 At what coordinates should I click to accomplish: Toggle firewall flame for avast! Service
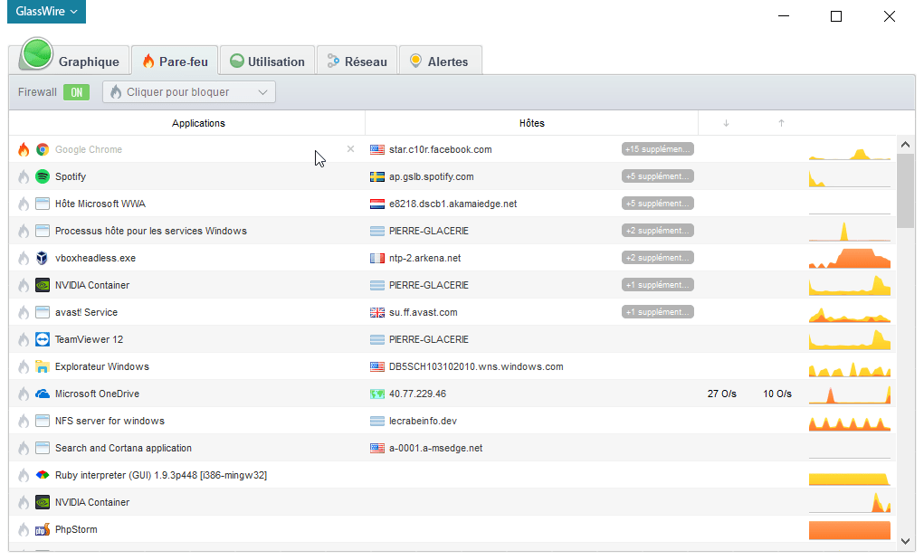point(24,312)
